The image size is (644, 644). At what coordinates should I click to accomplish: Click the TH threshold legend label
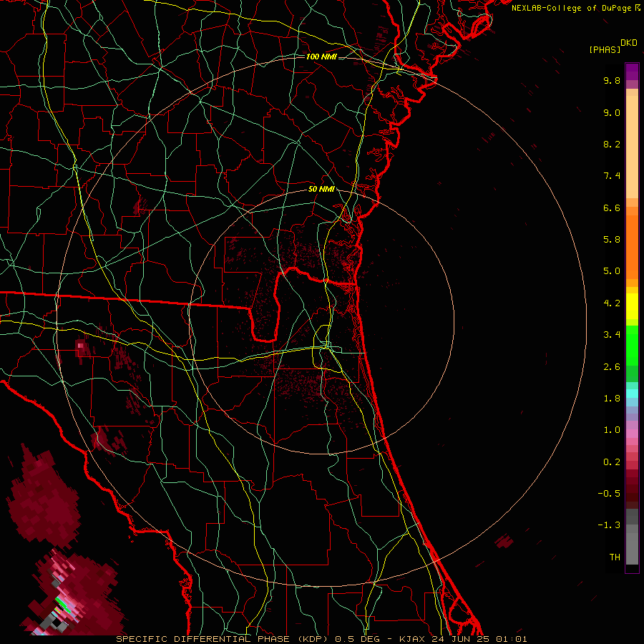tap(615, 557)
